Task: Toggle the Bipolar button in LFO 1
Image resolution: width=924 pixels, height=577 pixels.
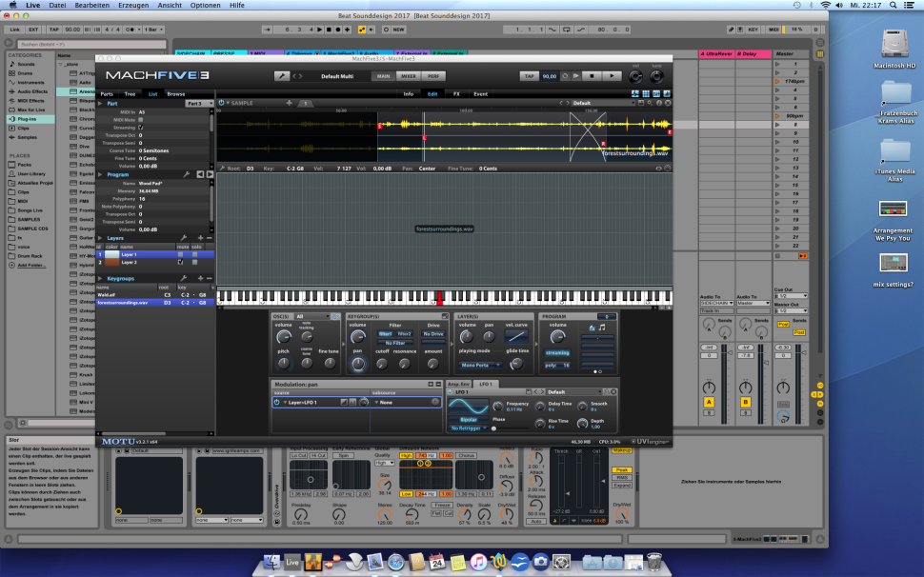Action: point(469,420)
